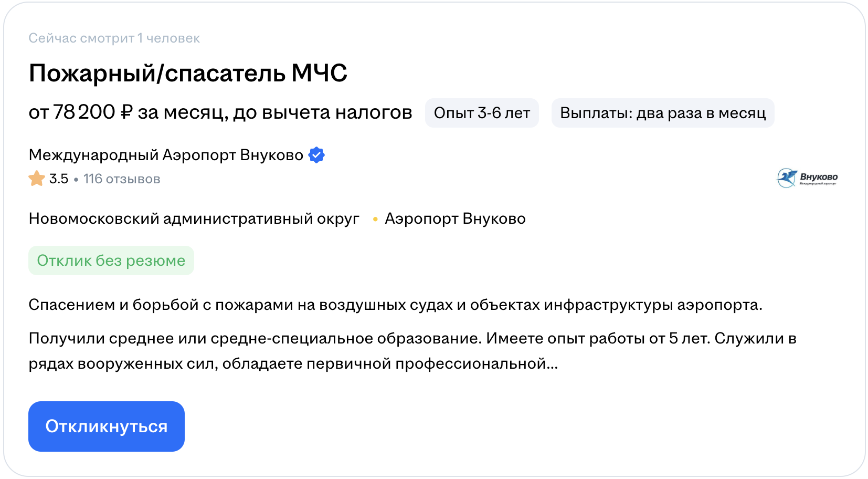Select the Выплаты: два раза в месяц tag
Screen dimensions: 868x479
click(x=662, y=113)
